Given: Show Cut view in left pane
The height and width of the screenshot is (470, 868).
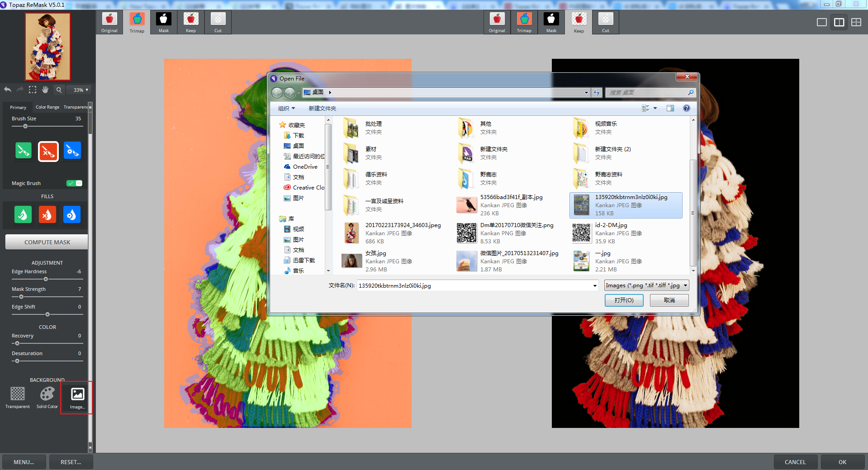Looking at the screenshot, I should [x=218, y=22].
